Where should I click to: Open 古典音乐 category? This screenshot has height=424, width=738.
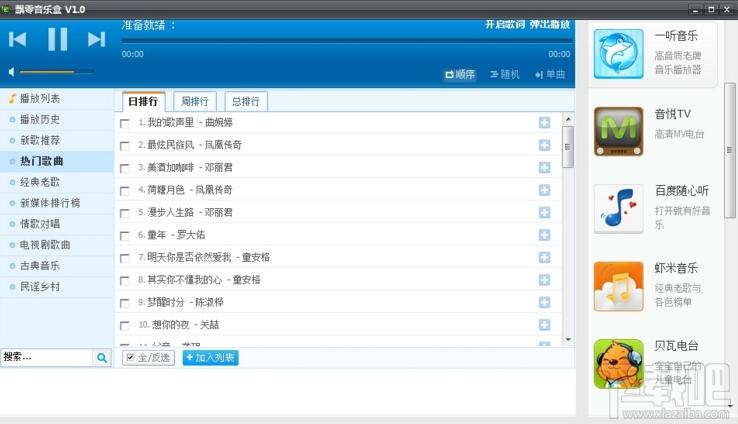56,266
